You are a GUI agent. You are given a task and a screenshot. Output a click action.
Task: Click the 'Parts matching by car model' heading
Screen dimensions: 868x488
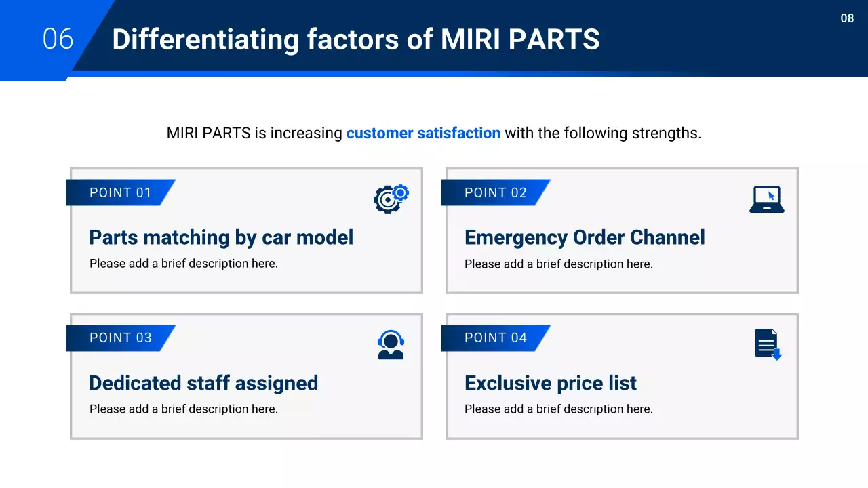pos(221,237)
